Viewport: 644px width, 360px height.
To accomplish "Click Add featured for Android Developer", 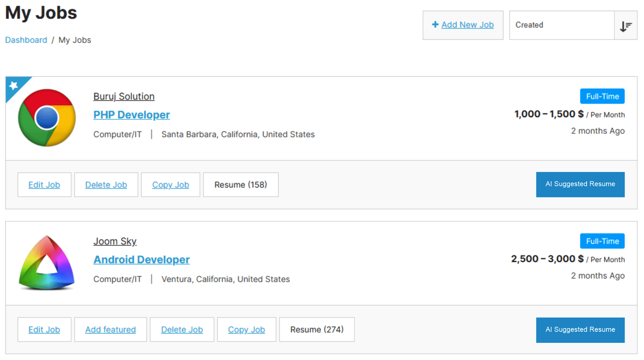I will click(x=110, y=329).
